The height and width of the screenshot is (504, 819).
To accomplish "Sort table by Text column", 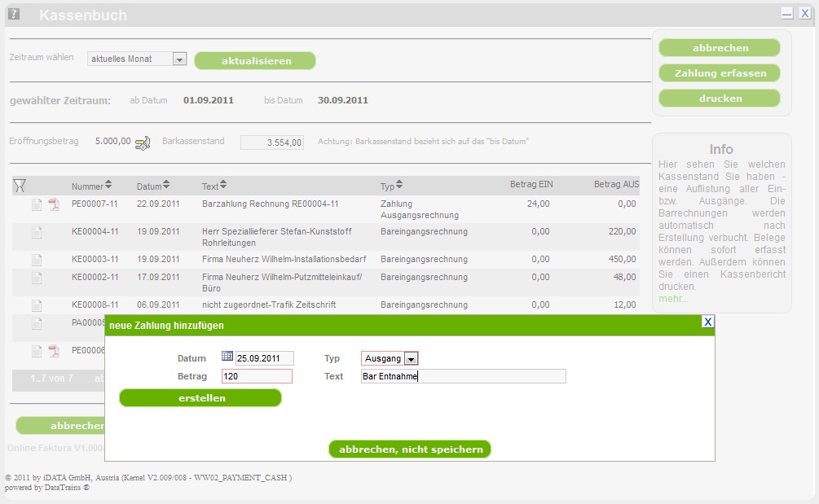I will point(223,184).
